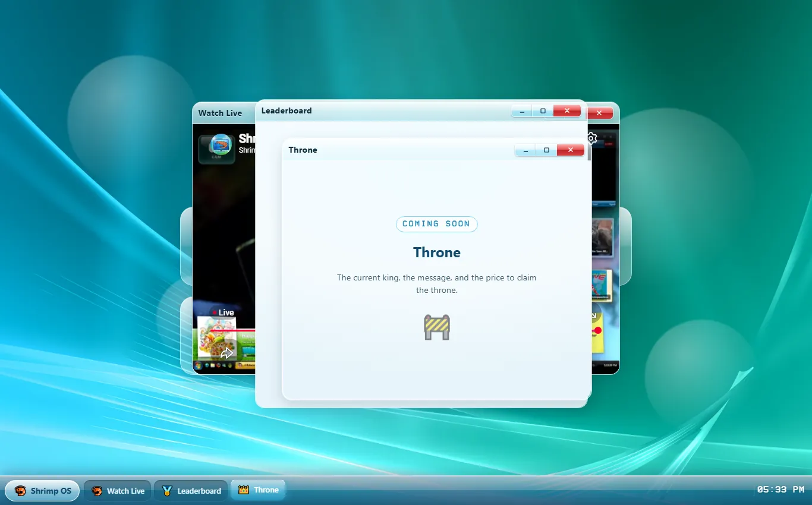This screenshot has height=505, width=812.
Task: Open the shrimp channel avatar in Watch Live
Action: pos(221,144)
